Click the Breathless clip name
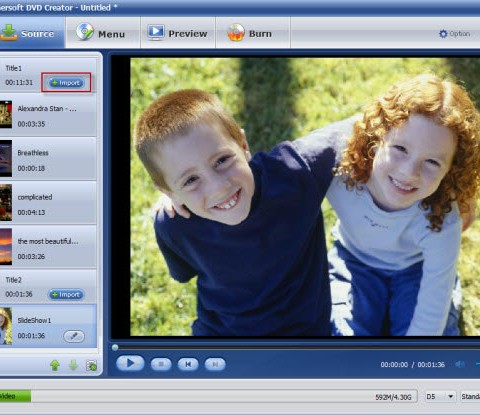 (x=33, y=153)
